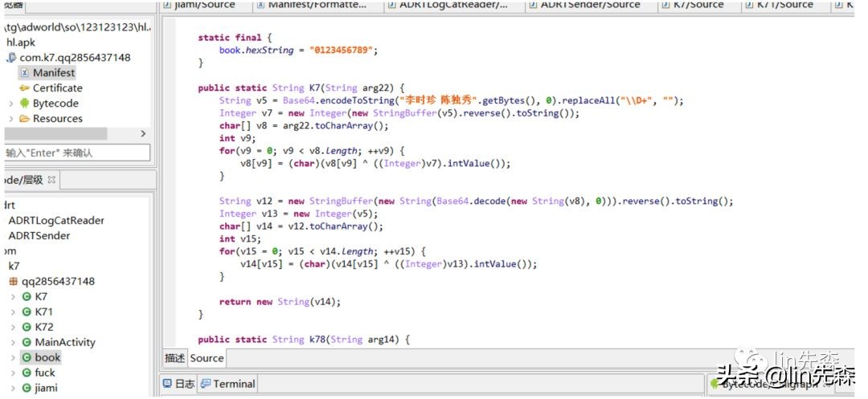Click the Resources folder icon

24,118
